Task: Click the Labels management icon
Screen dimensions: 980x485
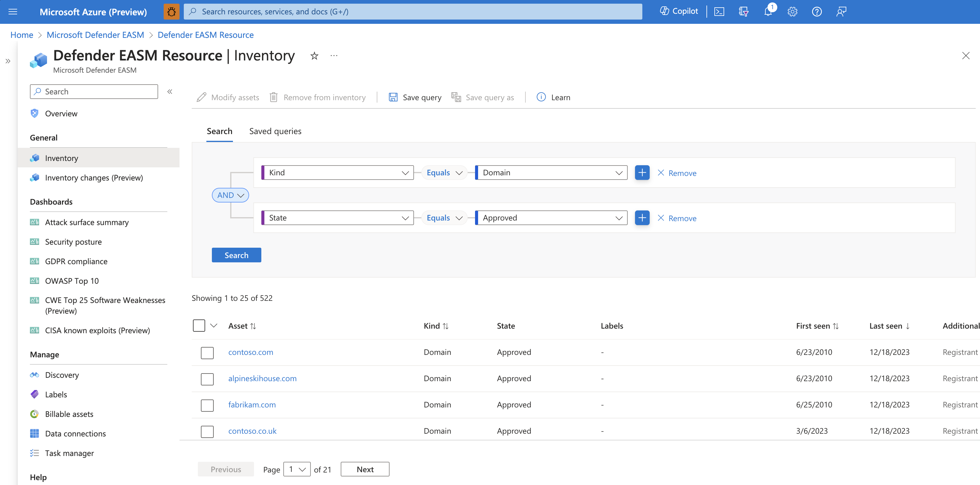Action: pyautogui.click(x=35, y=394)
